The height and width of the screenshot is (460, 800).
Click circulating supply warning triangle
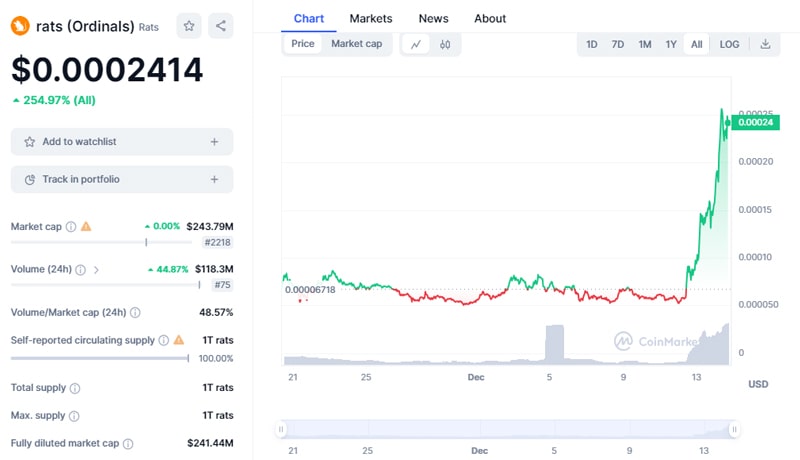click(x=179, y=340)
